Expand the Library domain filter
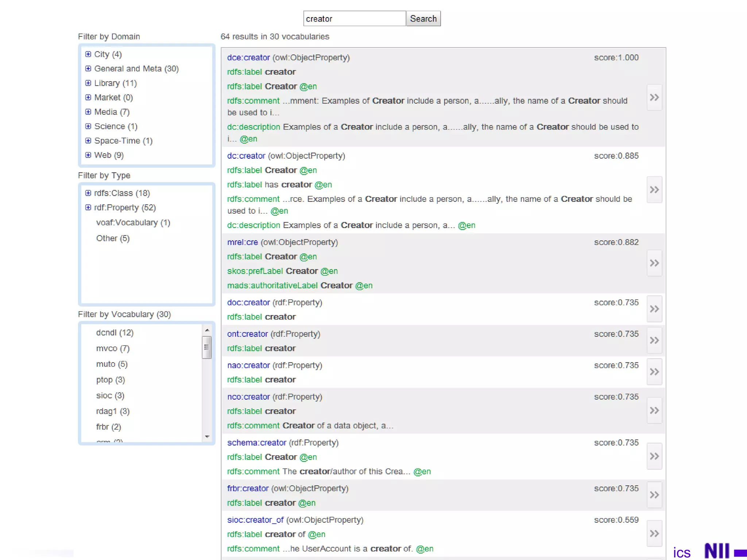 tap(88, 83)
